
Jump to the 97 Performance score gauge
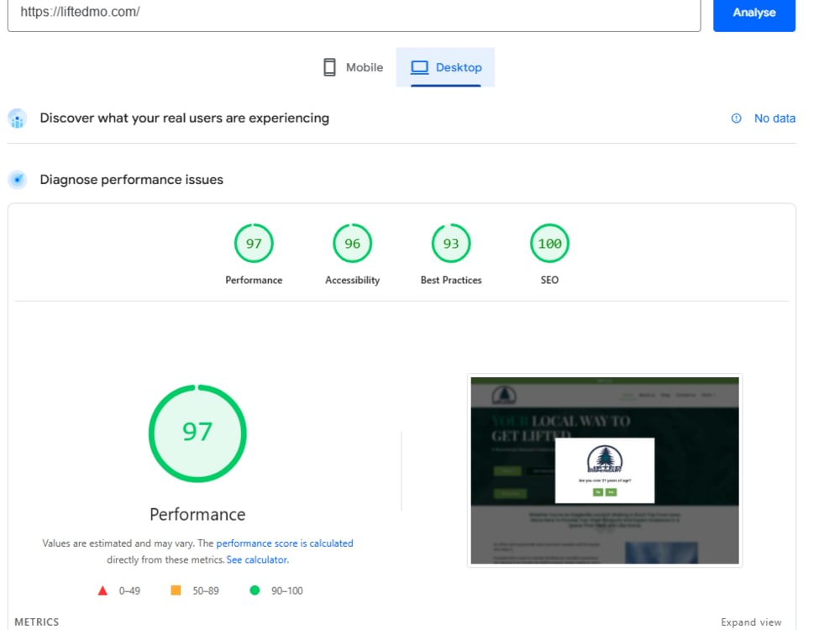(x=254, y=244)
